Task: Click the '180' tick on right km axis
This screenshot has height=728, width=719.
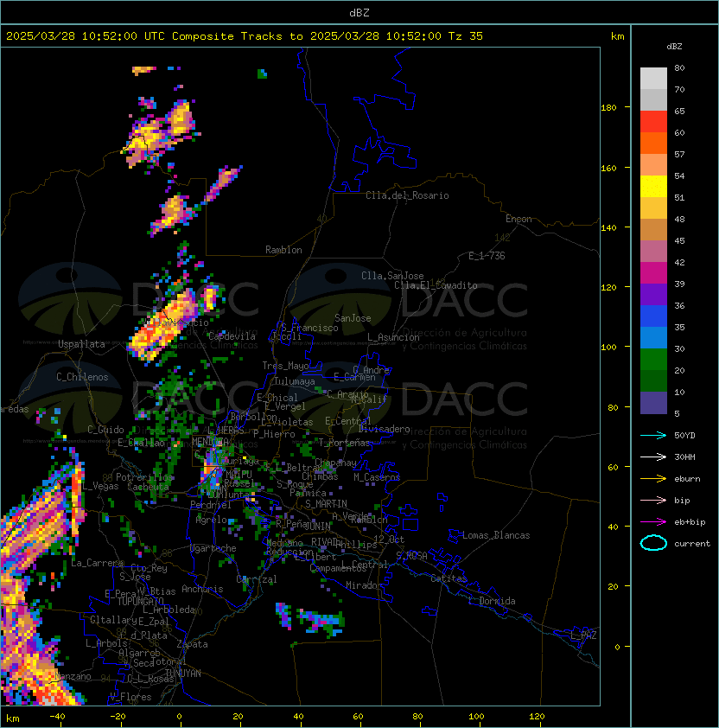Action: point(608,107)
